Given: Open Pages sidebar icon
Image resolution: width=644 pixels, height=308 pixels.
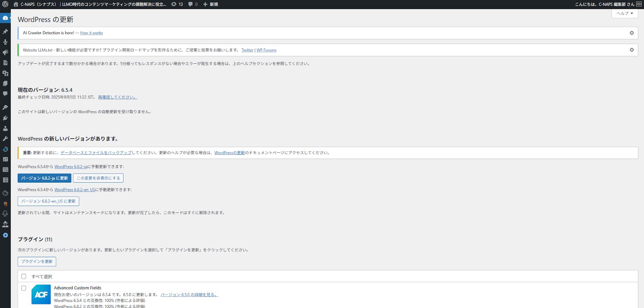Looking at the screenshot, I should [x=5, y=83].
